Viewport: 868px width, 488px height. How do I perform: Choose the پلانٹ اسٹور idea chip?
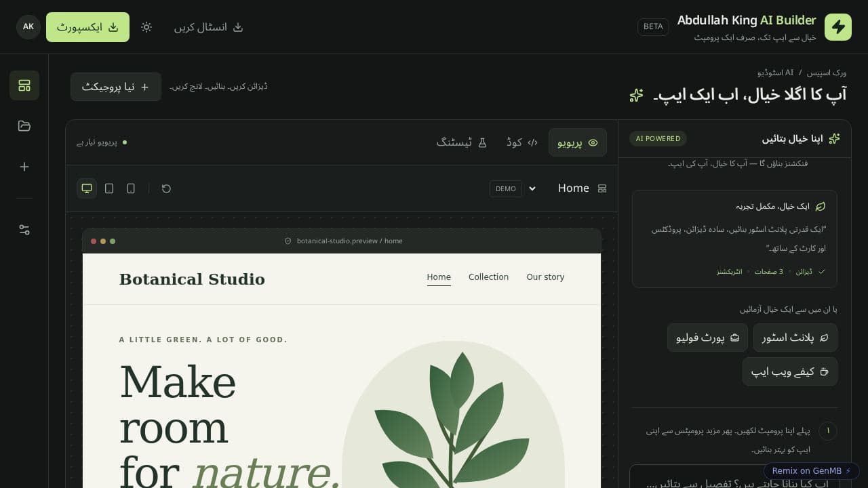coord(795,338)
